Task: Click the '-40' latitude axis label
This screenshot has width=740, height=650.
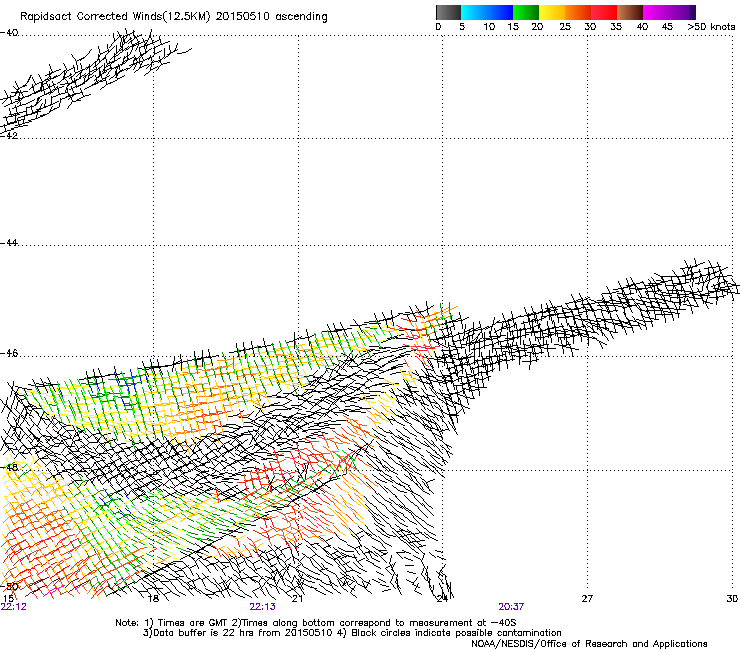Action: point(9,33)
